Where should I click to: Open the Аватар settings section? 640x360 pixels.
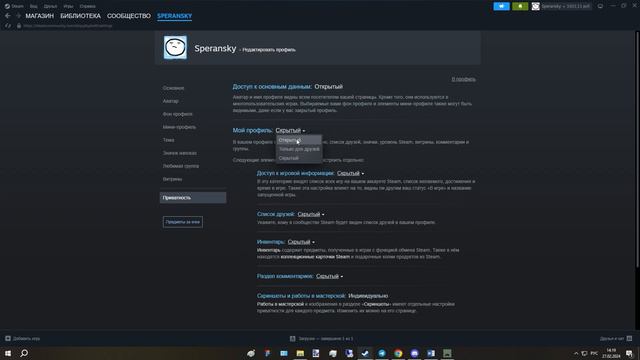[171, 101]
